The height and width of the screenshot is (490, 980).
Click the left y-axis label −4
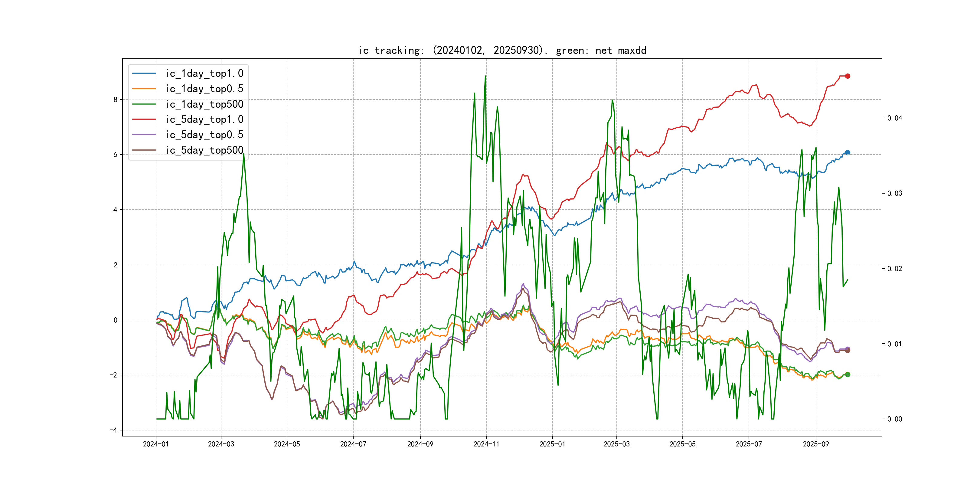tap(113, 430)
